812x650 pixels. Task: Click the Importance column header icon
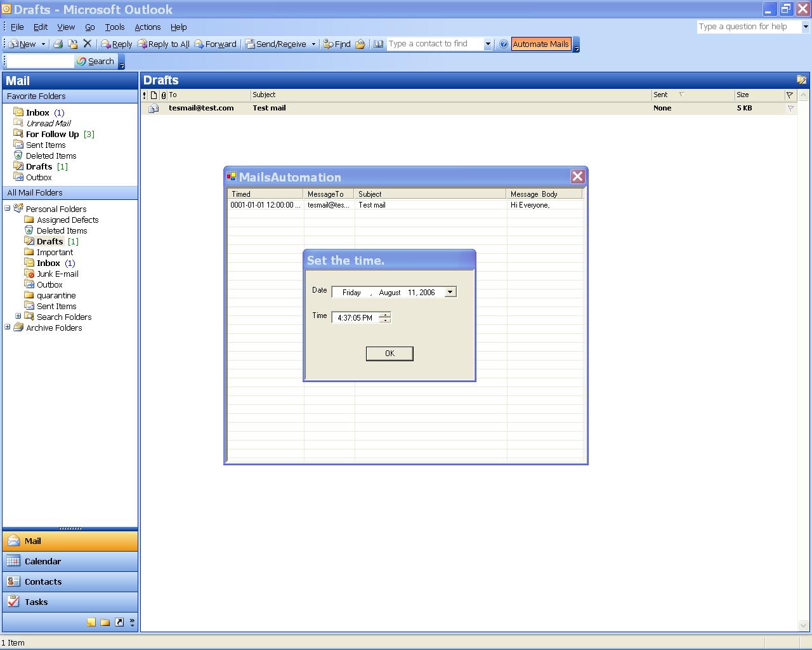pos(145,95)
